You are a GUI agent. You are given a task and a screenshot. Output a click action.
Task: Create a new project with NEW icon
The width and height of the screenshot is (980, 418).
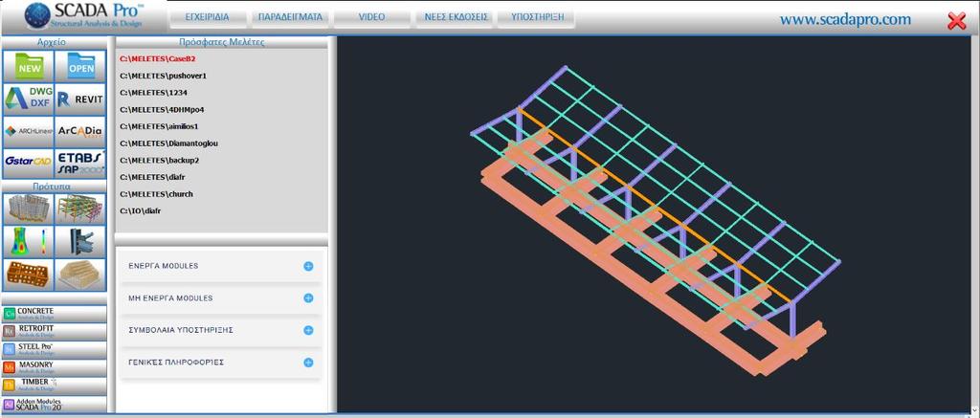pyautogui.click(x=29, y=67)
